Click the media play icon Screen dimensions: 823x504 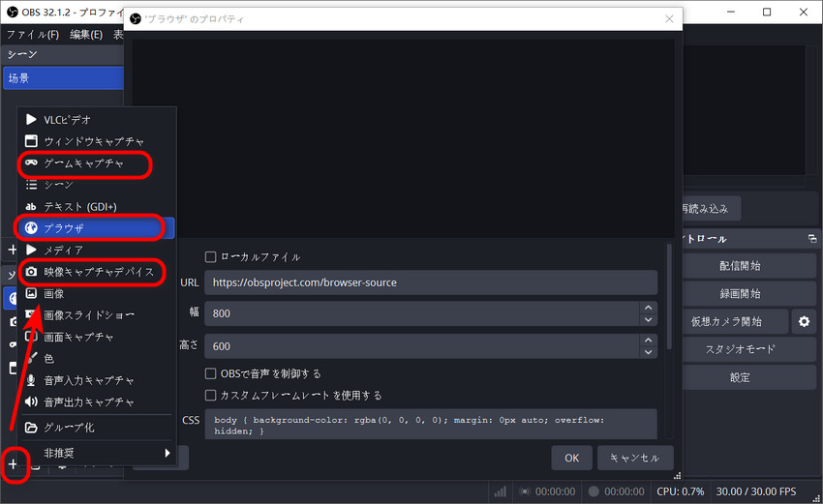[x=32, y=250]
